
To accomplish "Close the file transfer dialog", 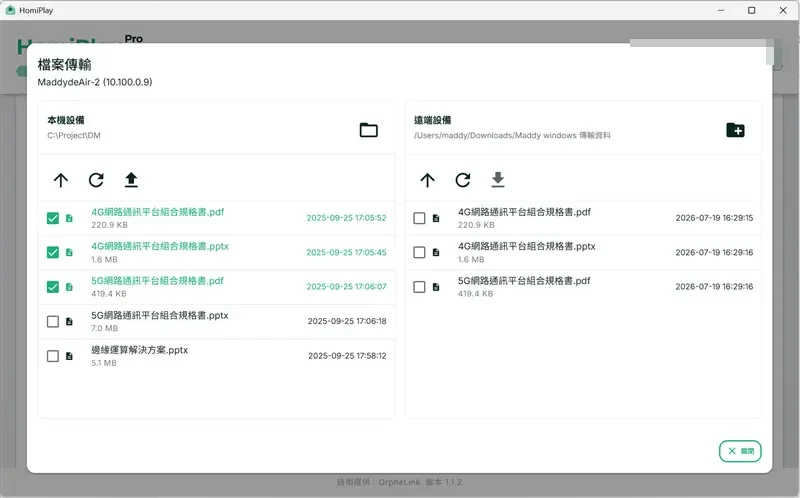I will tap(740, 451).
